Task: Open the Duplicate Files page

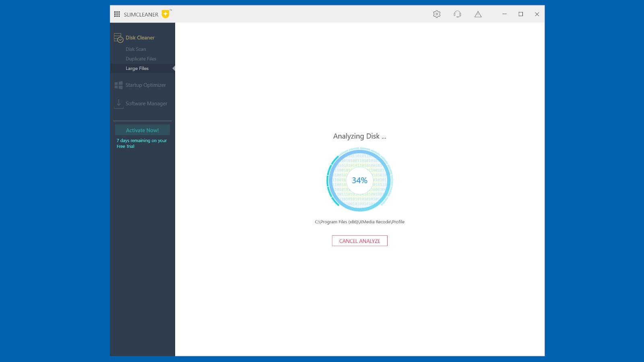Action: [141, 59]
